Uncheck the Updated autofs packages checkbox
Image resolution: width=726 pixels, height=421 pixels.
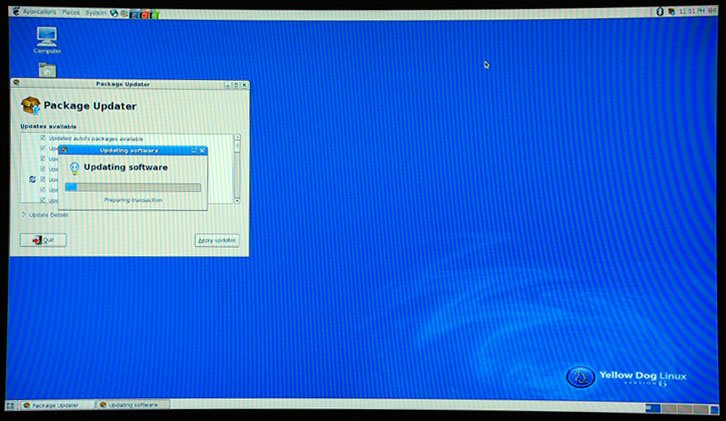point(42,138)
